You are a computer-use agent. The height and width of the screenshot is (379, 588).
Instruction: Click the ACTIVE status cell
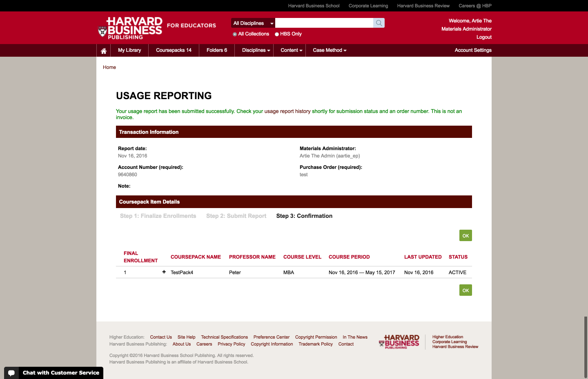(457, 273)
